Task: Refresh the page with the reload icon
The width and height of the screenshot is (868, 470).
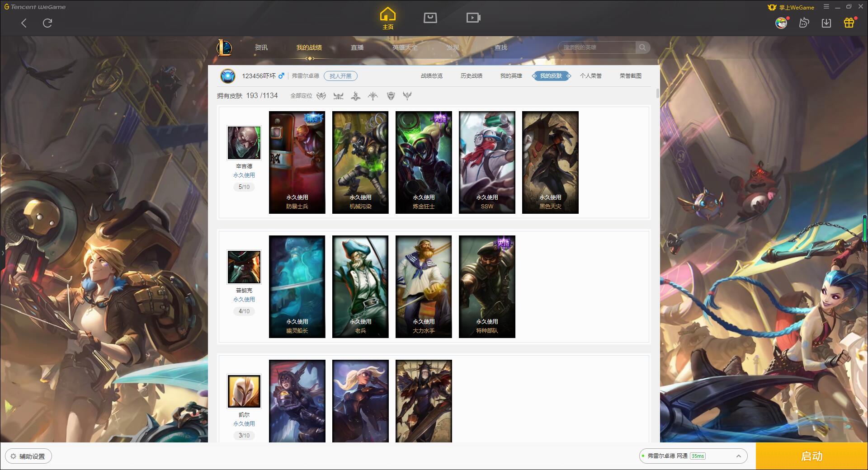Action: coord(47,23)
